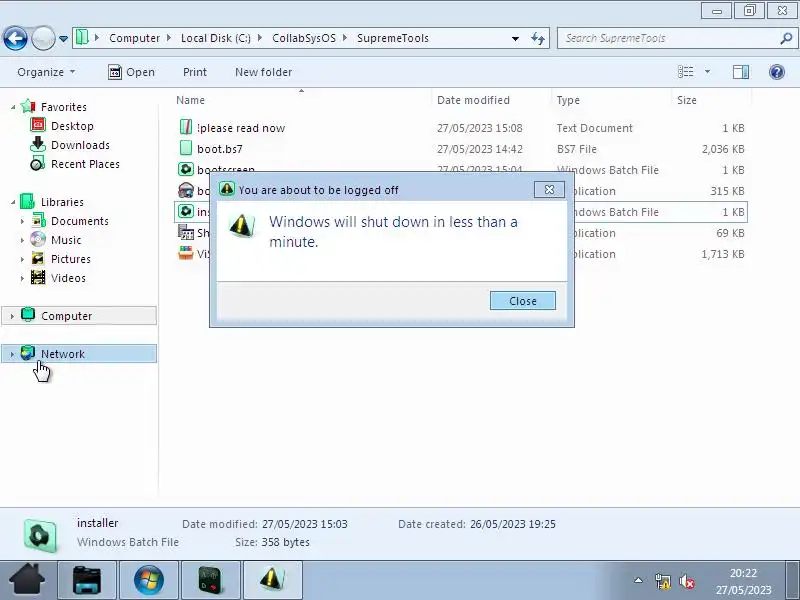Expand the Computer node
Image resolution: width=800 pixels, height=600 pixels.
coord(12,316)
